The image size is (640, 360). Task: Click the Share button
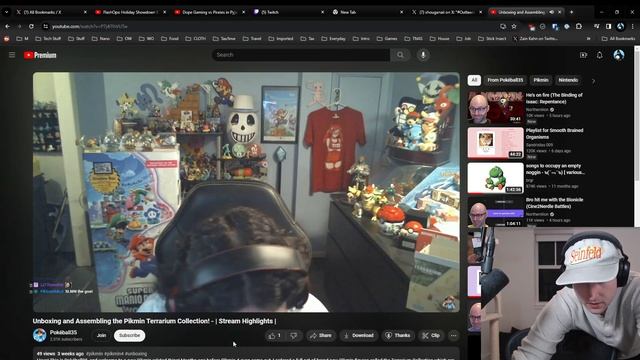click(321, 336)
